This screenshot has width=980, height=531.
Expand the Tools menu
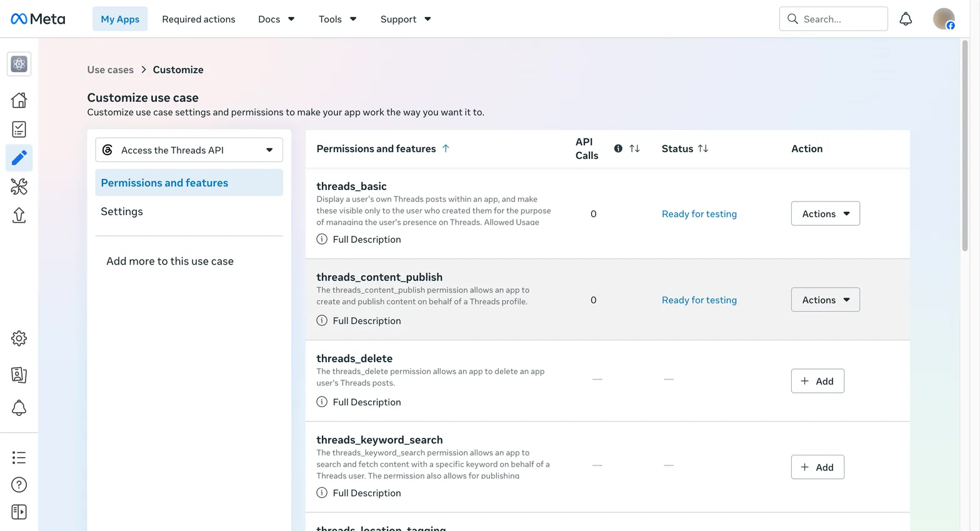pos(337,19)
